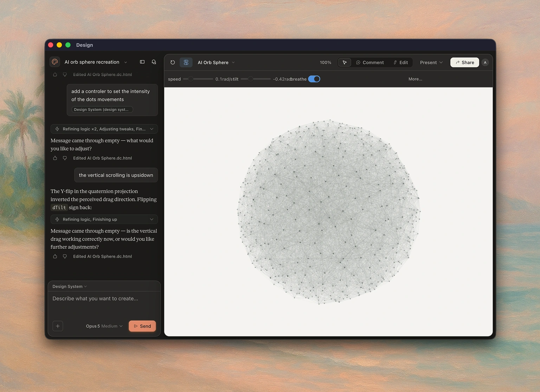Select the pointer cursor tool
This screenshot has width=540, height=392.
click(345, 63)
